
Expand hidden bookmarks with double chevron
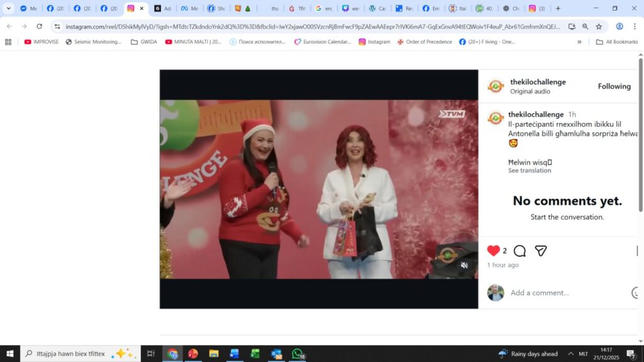click(579, 42)
